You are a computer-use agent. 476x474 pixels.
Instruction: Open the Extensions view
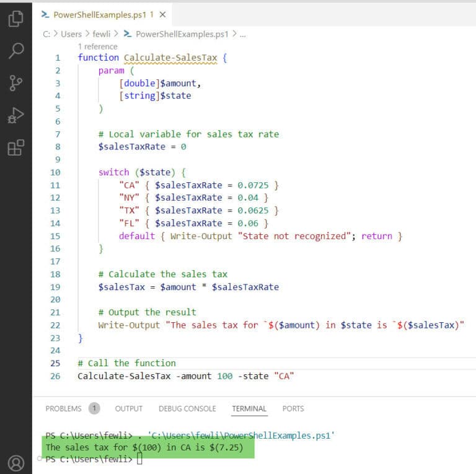click(x=15, y=147)
